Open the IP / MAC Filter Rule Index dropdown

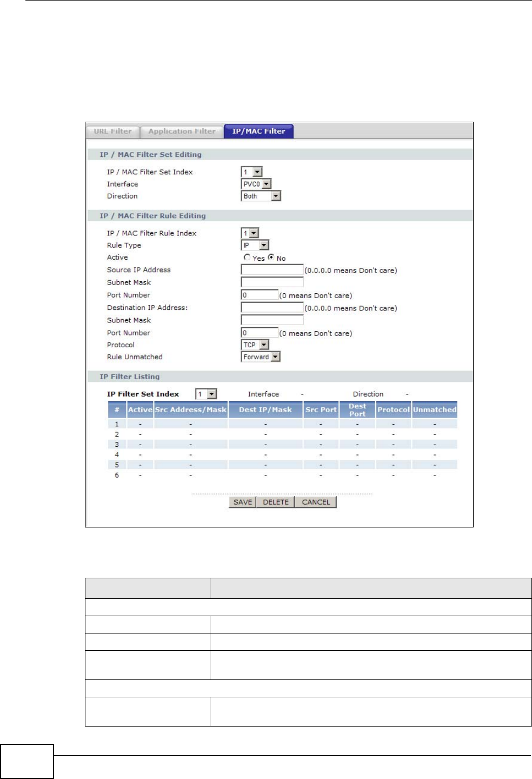250,233
